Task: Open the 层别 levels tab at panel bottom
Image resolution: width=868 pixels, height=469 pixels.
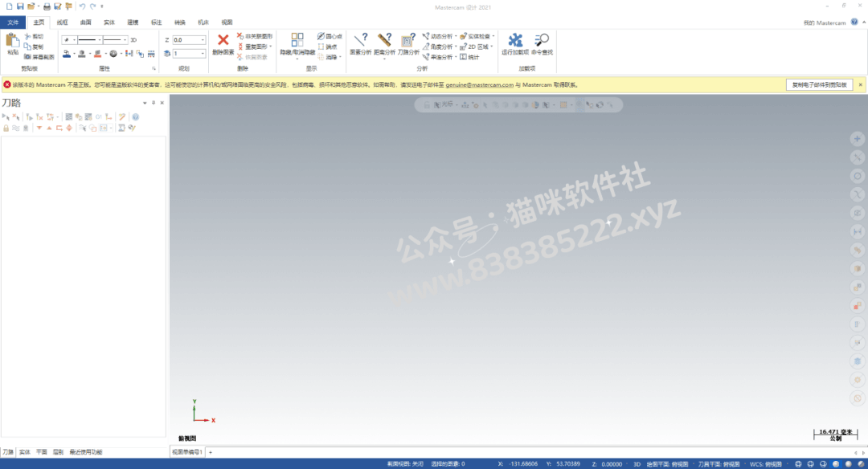Action: pyautogui.click(x=58, y=452)
